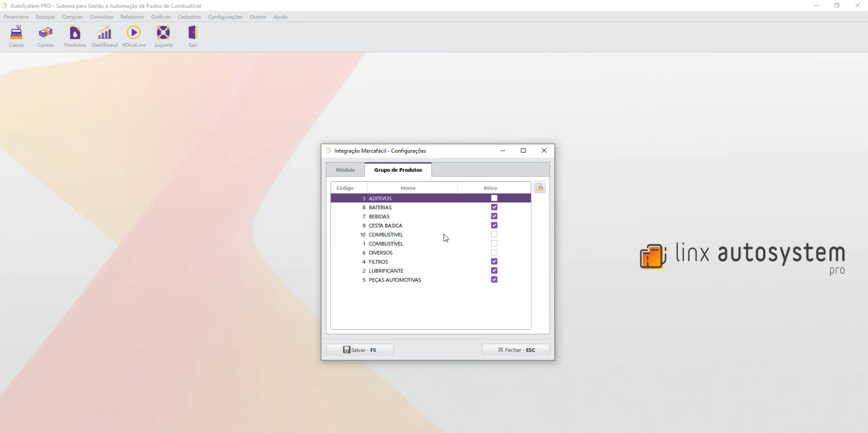Select the PEÇAS AUTOMOTIVAS row name
Screen dimensions: 868x433
coord(395,280)
